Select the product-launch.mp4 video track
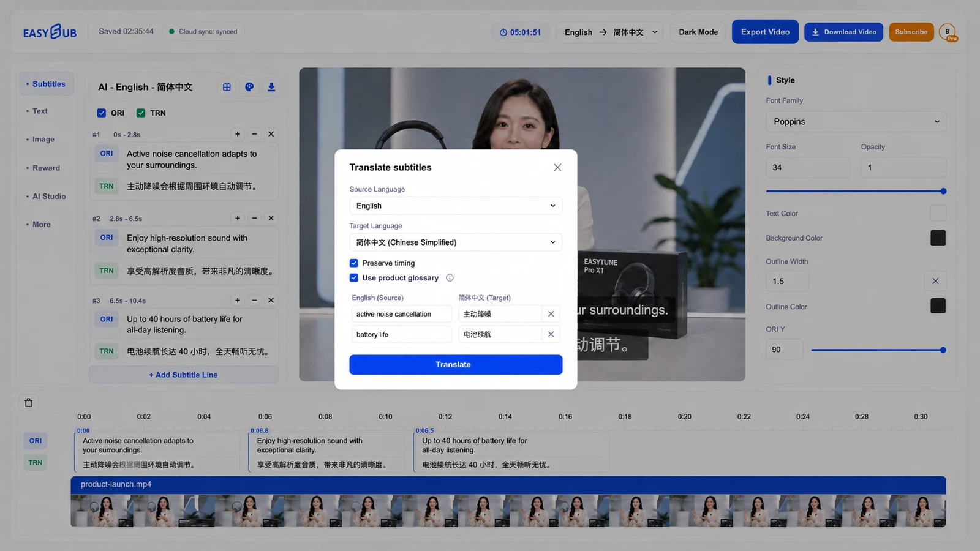The height and width of the screenshot is (551, 980). point(508,501)
